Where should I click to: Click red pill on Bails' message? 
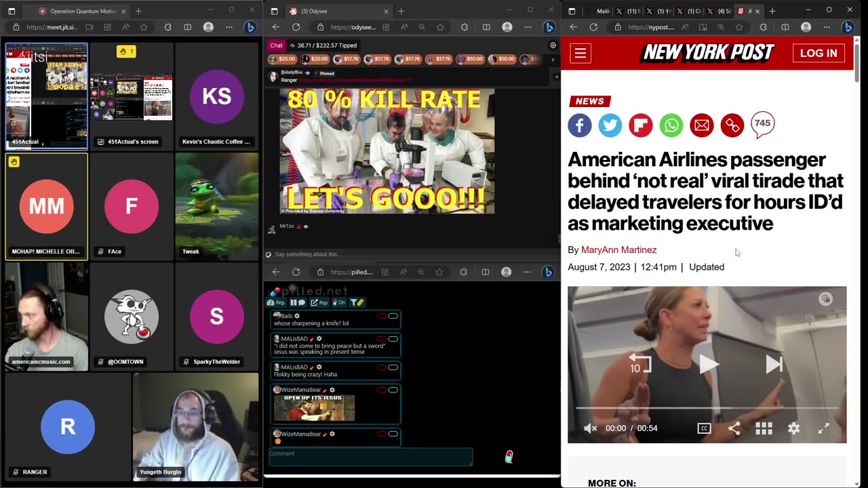[382, 316]
